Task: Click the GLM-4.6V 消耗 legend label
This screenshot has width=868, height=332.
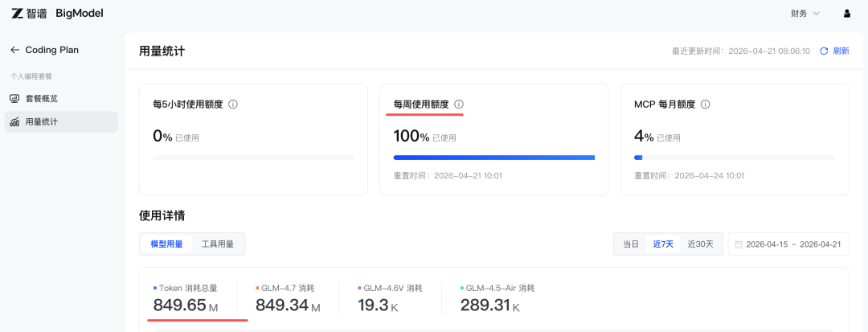Action: 392,289
